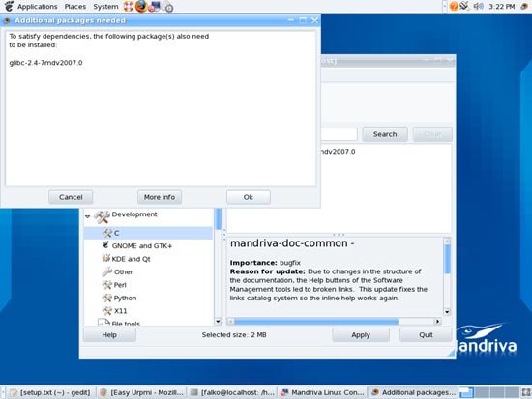The height and width of the screenshot is (399, 532).
Task: Select the Perl subcategory
Action: [120, 285]
